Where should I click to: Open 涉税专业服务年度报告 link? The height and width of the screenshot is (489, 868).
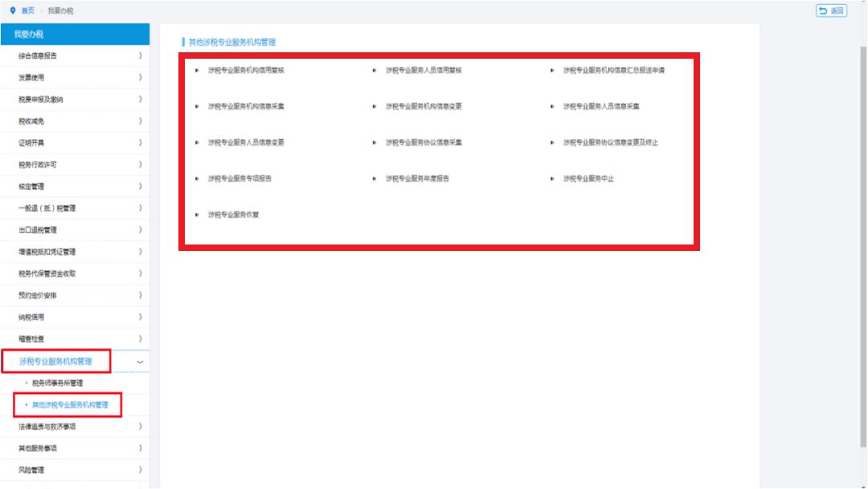417,179
